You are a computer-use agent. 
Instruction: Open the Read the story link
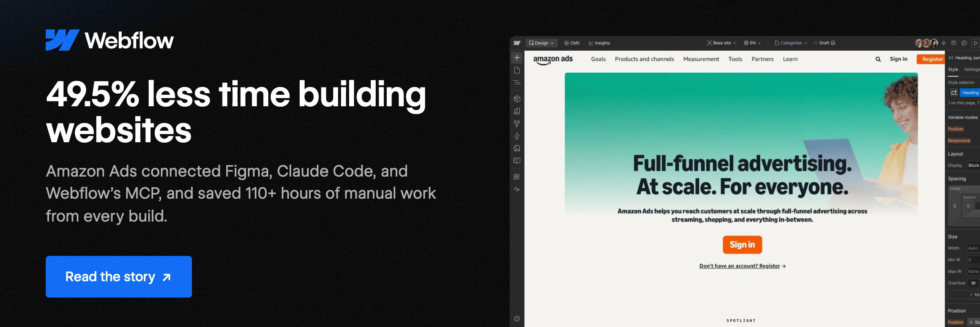[x=119, y=277]
